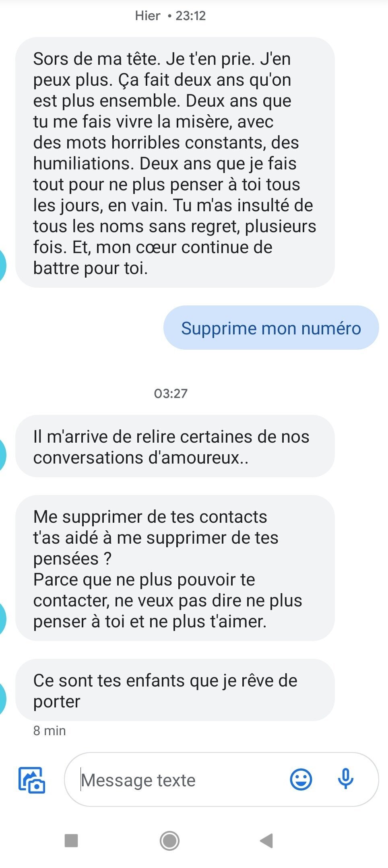
Task: Click the 'Hier • 23:12' timestamp
Action: [x=171, y=16]
